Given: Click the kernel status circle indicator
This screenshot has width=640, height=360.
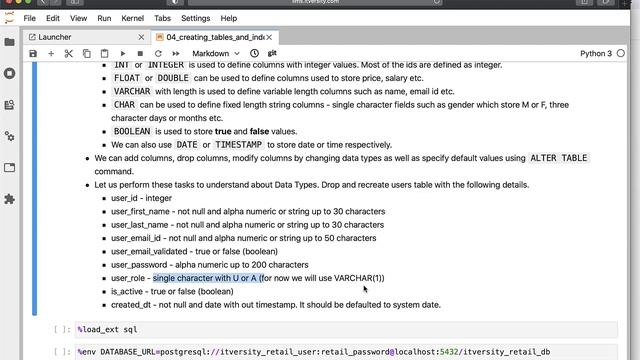Looking at the screenshot, I should point(621,53).
